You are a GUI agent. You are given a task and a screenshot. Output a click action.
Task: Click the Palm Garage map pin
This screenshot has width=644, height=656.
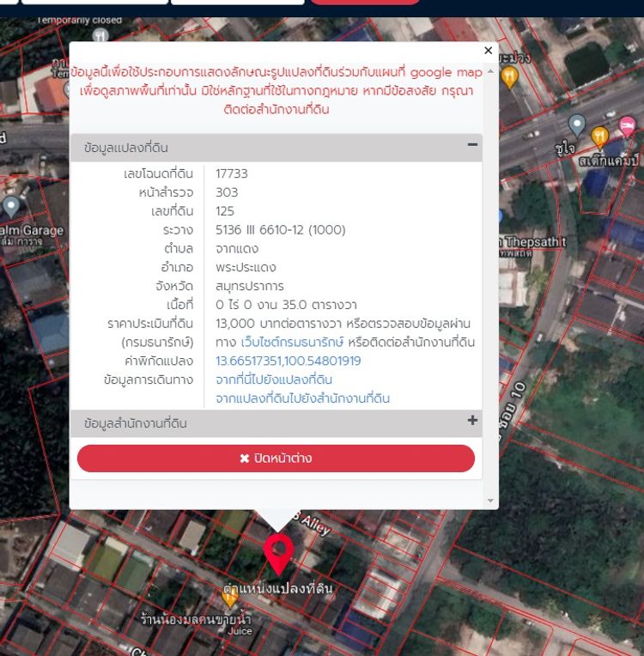pyautogui.click(x=11, y=206)
